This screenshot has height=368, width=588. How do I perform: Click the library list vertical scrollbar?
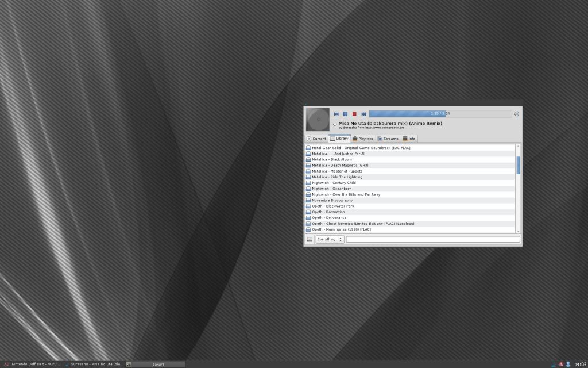pos(519,165)
